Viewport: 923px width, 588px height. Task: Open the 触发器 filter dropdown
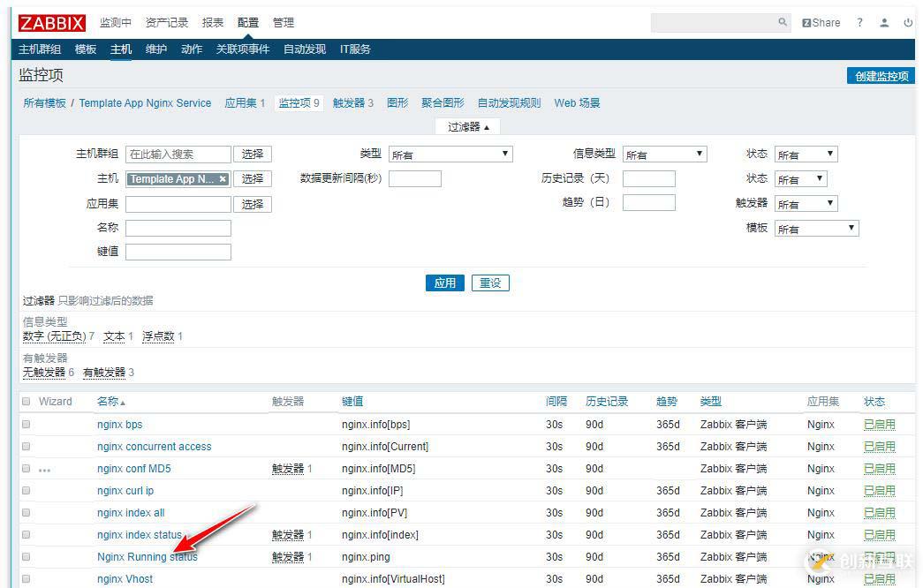806,204
